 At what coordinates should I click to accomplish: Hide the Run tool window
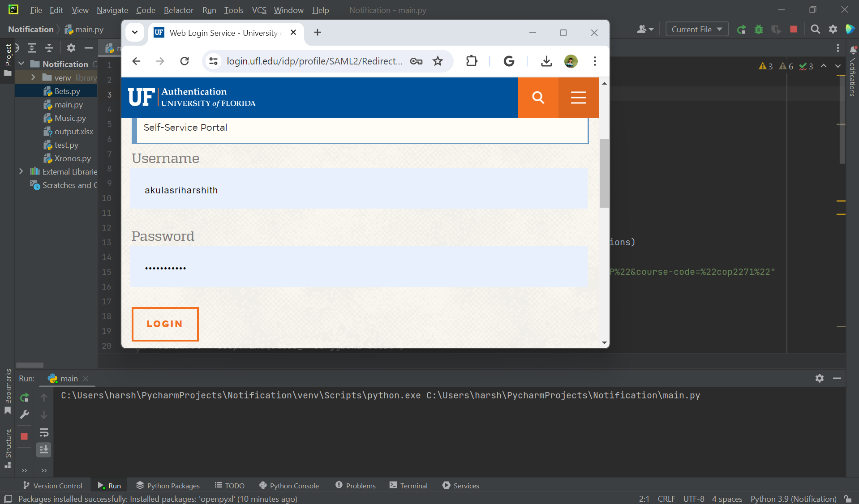tap(837, 379)
